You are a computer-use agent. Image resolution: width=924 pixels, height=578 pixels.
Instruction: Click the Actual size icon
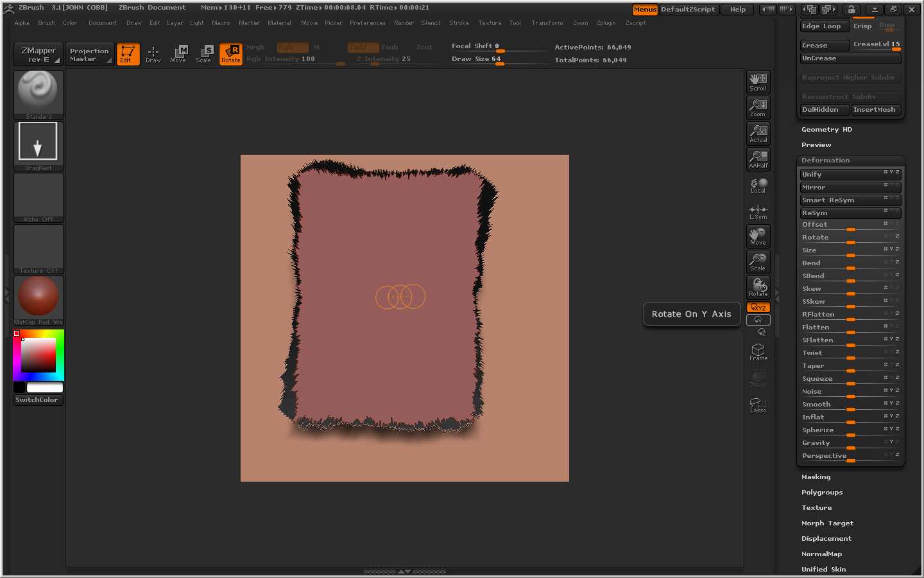pyautogui.click(x=758, y=134)
